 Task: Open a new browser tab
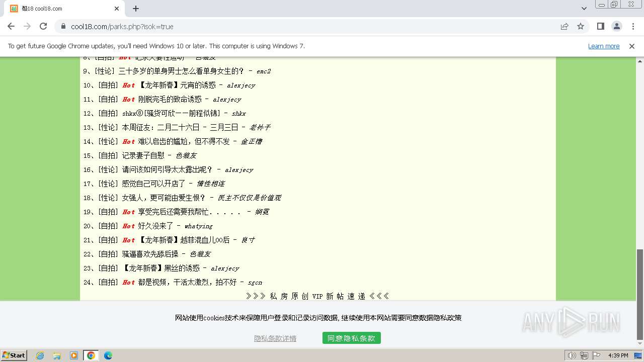pos(136,9)
